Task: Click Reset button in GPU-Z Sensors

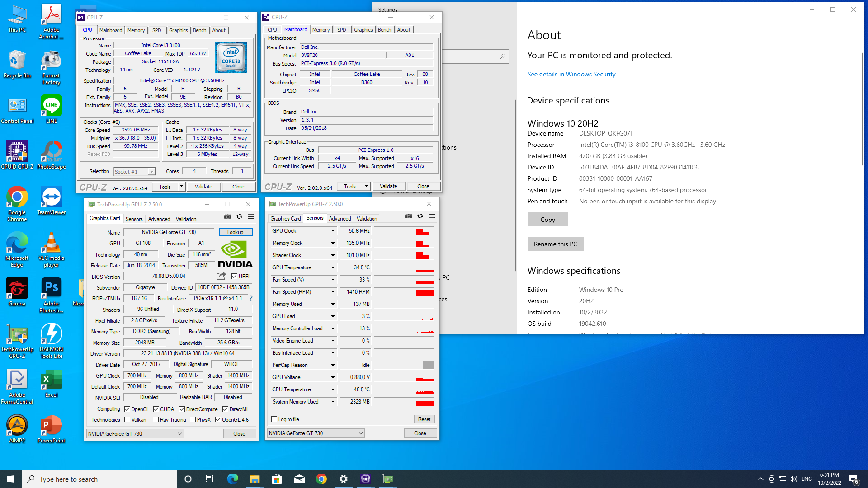Action: [424, 419]
